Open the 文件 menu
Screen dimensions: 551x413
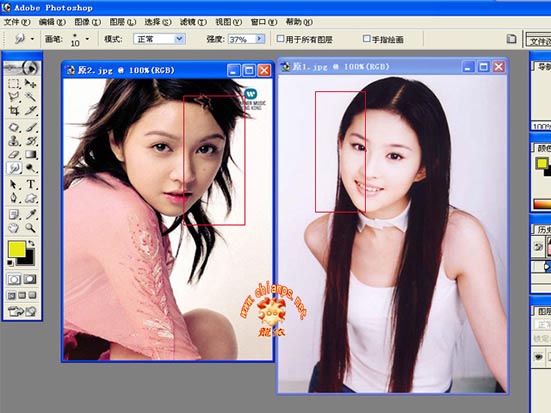[17, 22]
